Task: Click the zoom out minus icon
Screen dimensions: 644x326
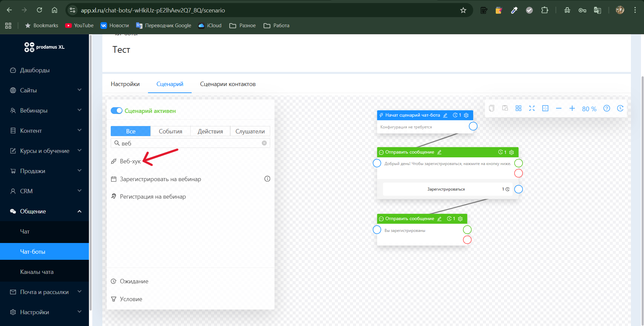Action: pos(558,108)
